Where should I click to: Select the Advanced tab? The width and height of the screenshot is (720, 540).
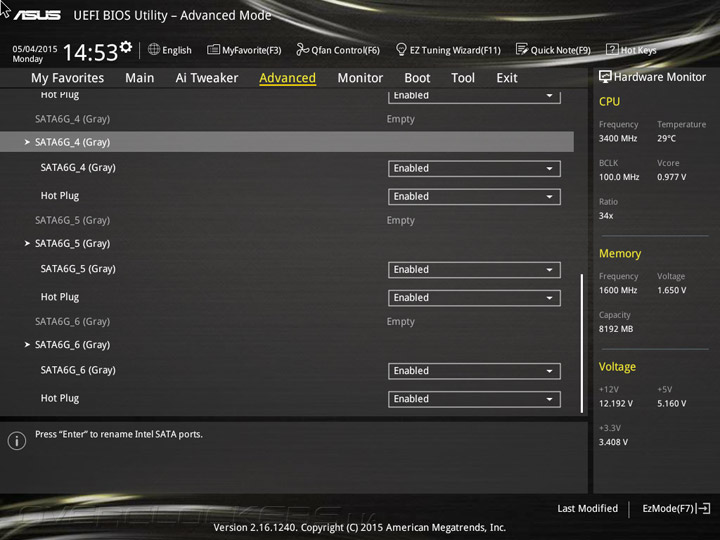(287, 78)
